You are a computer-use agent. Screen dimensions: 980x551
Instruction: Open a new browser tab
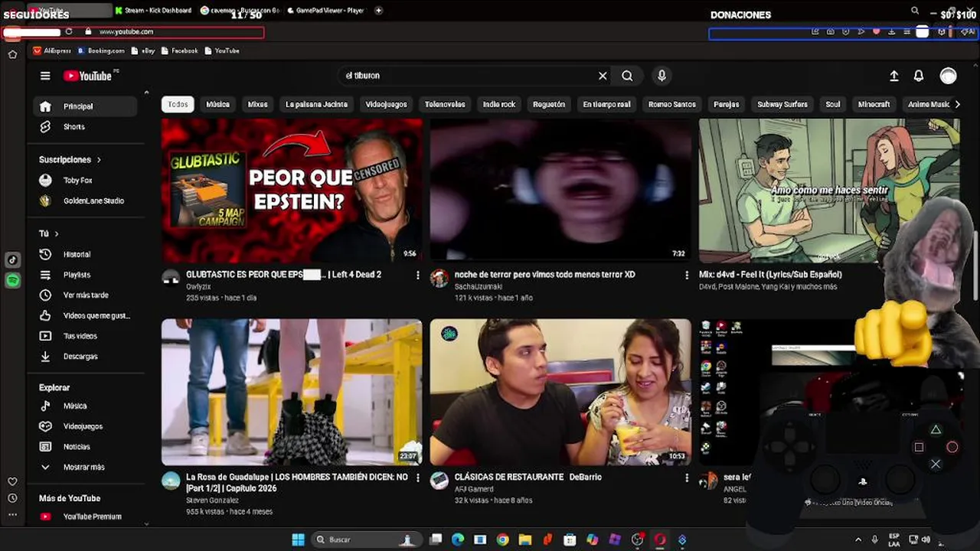pos(378,10)
